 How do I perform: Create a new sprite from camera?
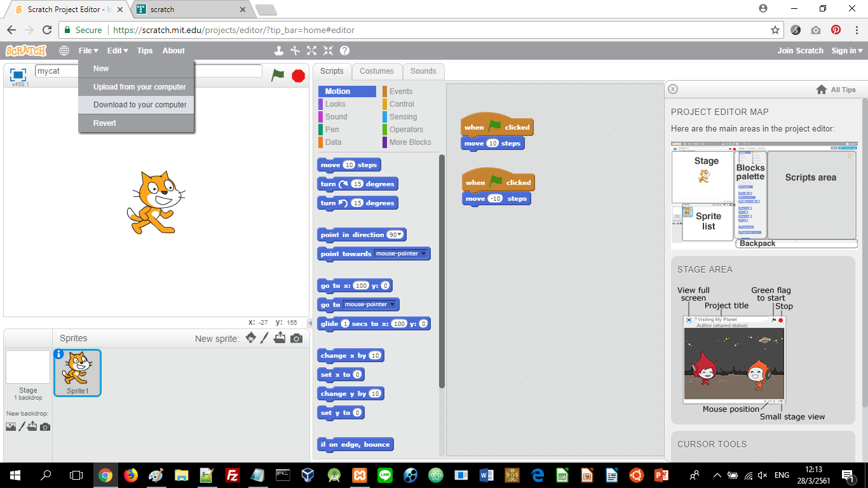tap(296, 339)
